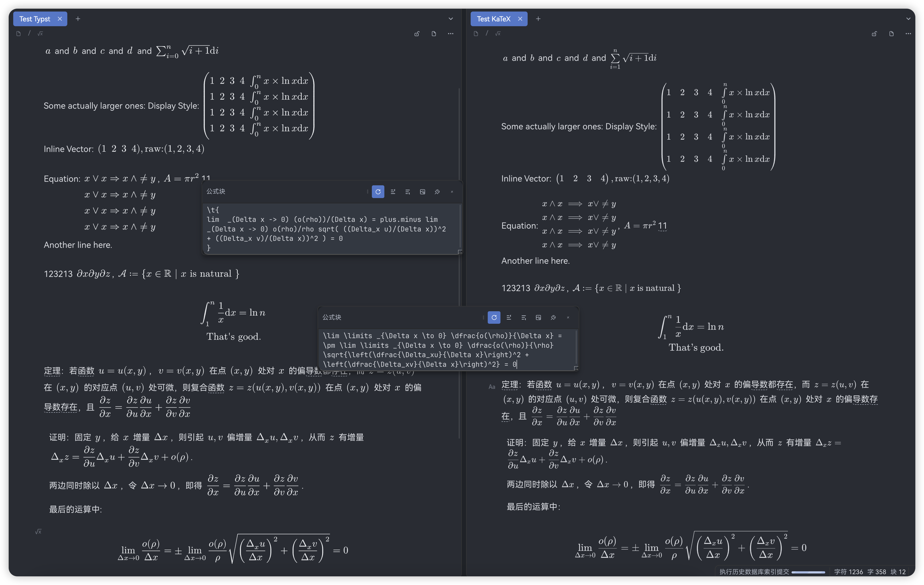Click inside the KaTeX formula code editor
Viewport: 924px width, 585px height.
(x=441, y=350)
